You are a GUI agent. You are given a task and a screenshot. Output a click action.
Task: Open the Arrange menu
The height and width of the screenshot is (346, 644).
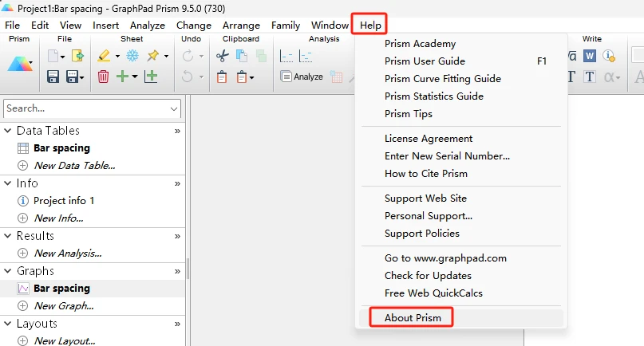click(x=241, y=25)
